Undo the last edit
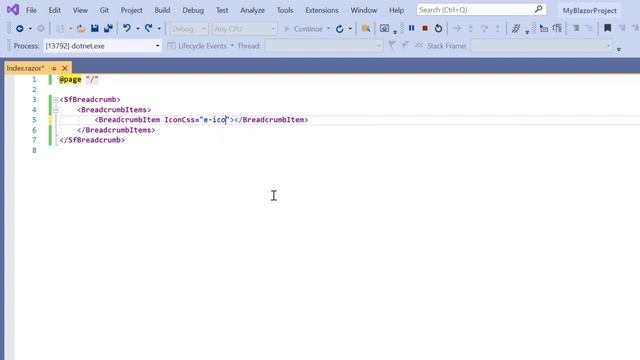 pyautogui.click(x=127, y=29)
